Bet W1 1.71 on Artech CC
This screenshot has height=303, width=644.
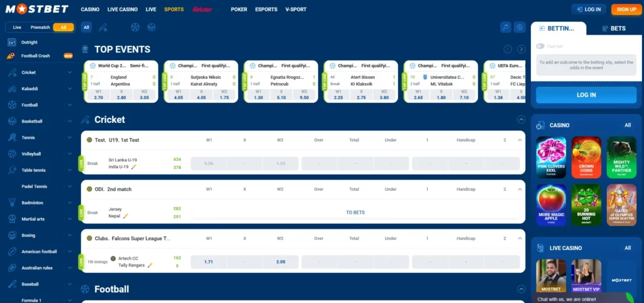209,262
